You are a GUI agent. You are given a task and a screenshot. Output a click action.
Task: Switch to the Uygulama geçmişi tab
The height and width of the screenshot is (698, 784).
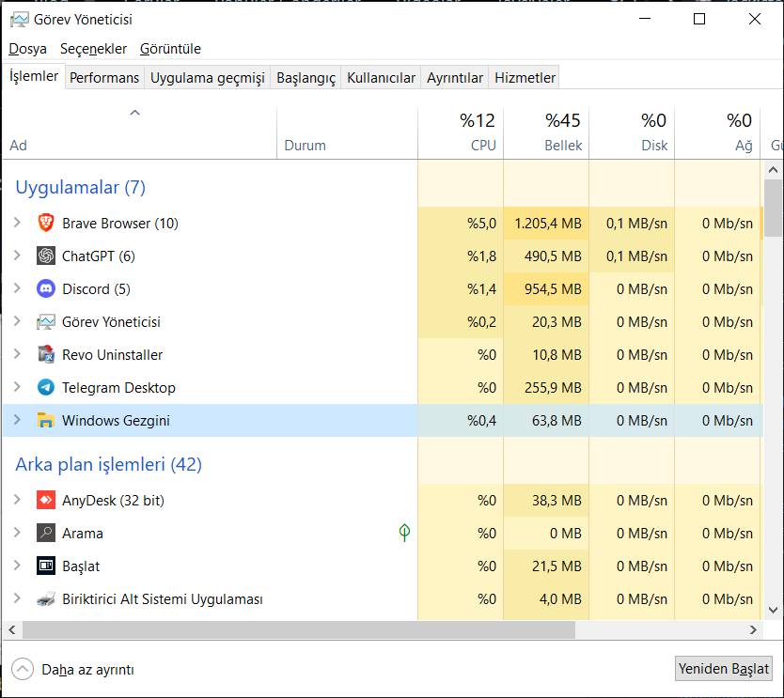point(207,77)
